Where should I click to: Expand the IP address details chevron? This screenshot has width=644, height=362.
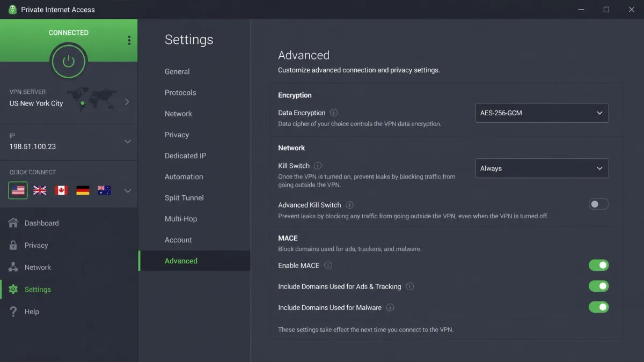pos(128,142)
